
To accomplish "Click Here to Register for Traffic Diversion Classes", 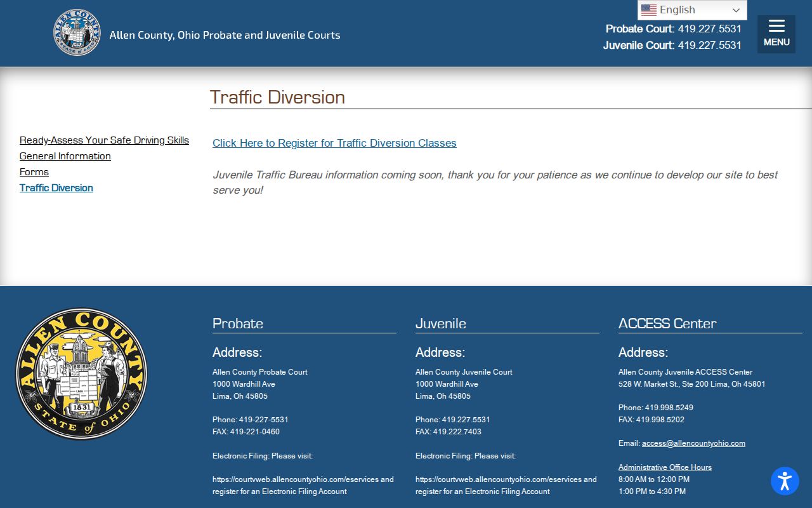I will (334, 144).
